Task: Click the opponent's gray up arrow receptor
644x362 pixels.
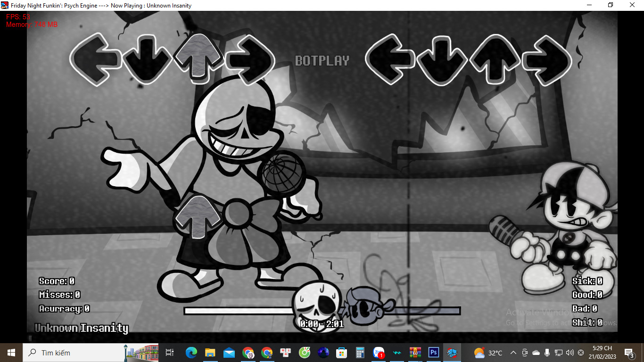Action: (198, 56)
